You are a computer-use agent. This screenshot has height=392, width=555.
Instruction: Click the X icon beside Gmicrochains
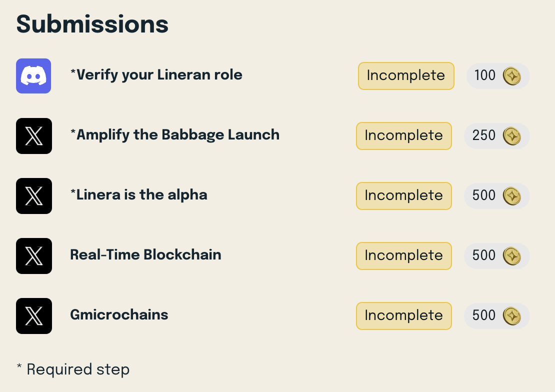[34, 316]
